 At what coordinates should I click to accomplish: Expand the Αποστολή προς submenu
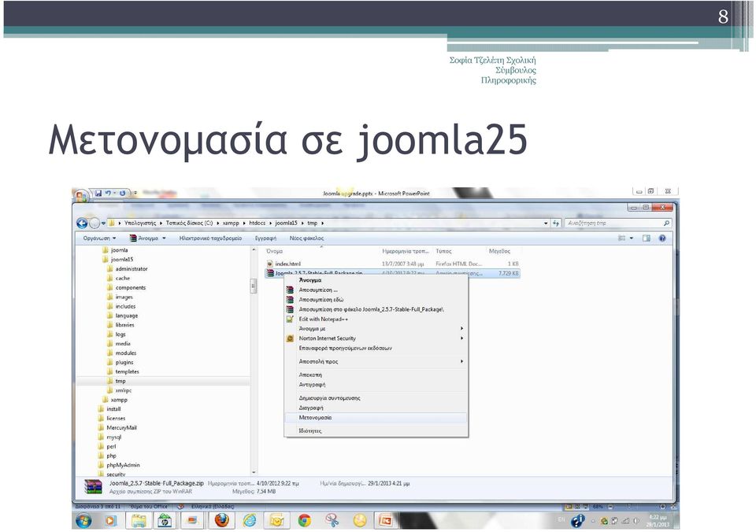pyautogui.click(x=376, y=361)
